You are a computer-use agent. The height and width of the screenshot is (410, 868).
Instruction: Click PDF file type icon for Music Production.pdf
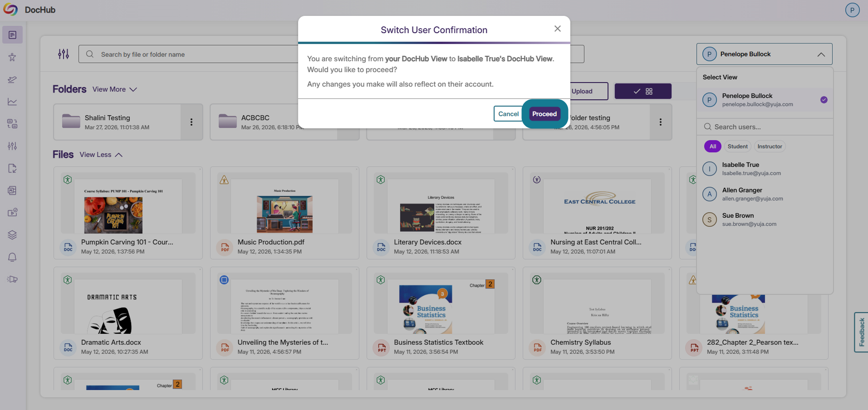coord(225,247)
